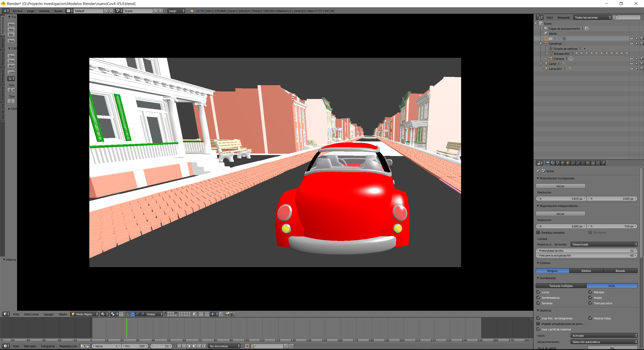Click the auto-keyframe record button
Screen dimensions: 644x350
(247, 346)
